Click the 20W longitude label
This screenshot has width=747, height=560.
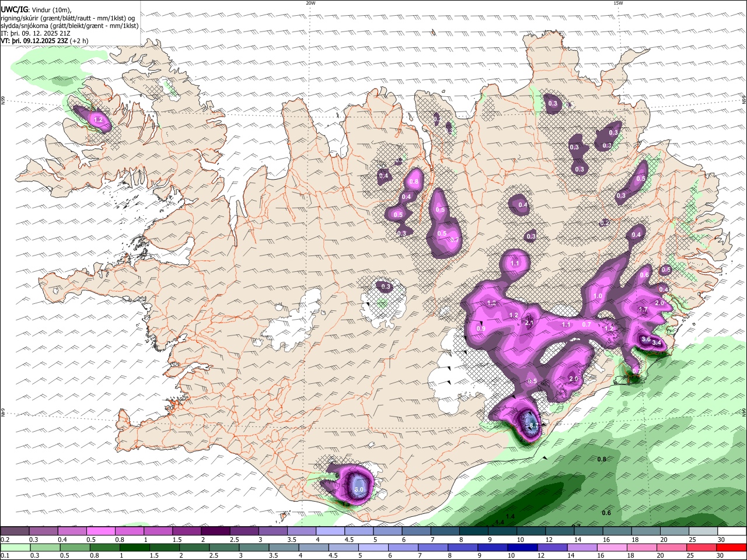(310, 3)
